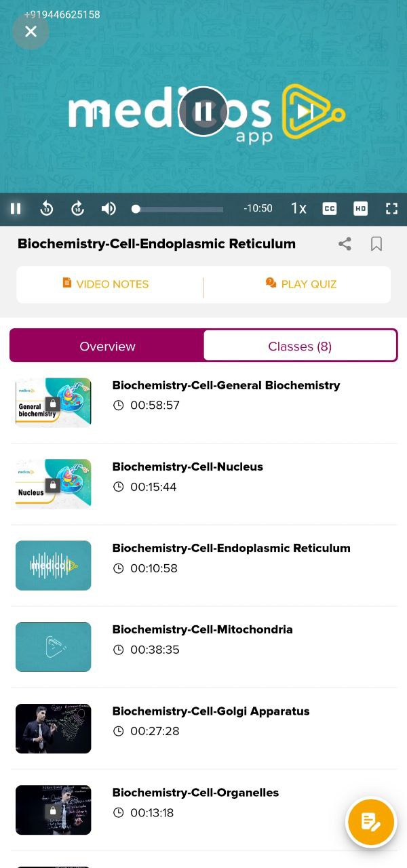Screen dimensions: 407x868
Task: Play the Biochemistry-Cell-Mitochondria video thumbnail
Action: pyautogui.click(x=53, y=646)
